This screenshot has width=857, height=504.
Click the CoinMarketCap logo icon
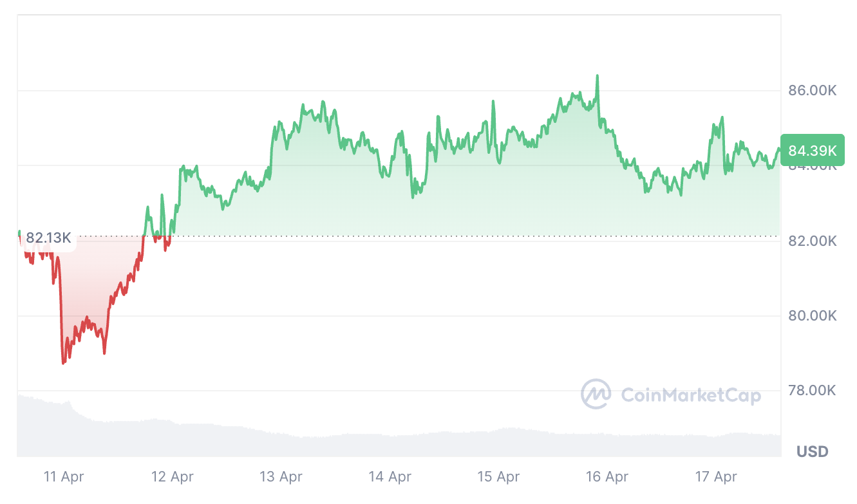pos(596,394)
